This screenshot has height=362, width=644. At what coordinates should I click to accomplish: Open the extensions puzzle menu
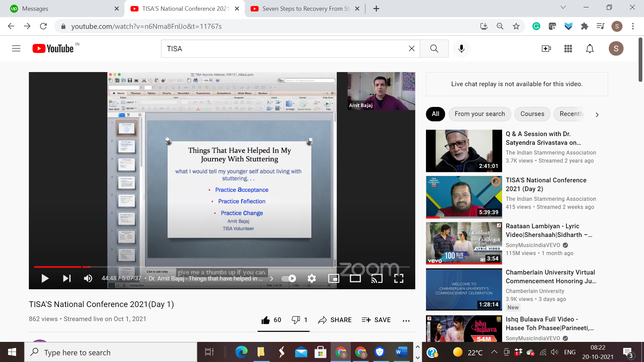click(585, 26)
